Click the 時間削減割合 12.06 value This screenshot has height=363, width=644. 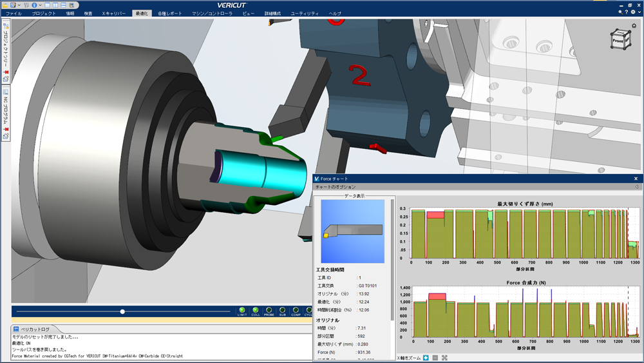click(x=364, y=310)
